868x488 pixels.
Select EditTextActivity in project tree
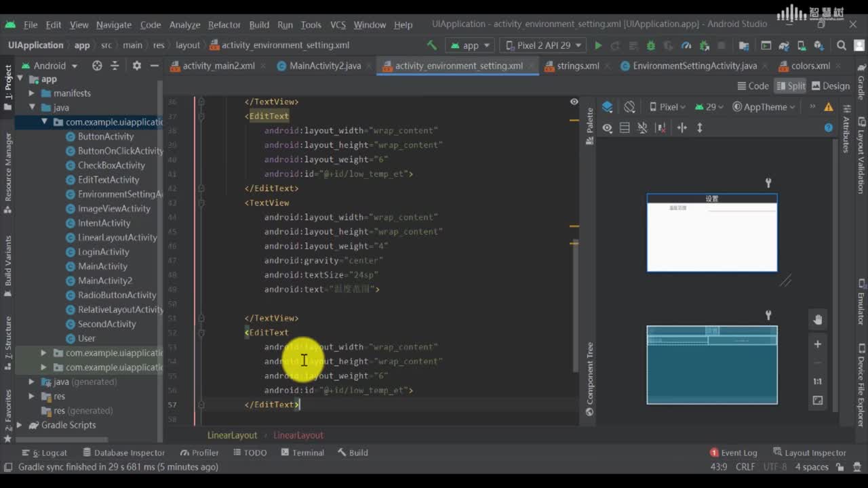[x=108, y=180]
